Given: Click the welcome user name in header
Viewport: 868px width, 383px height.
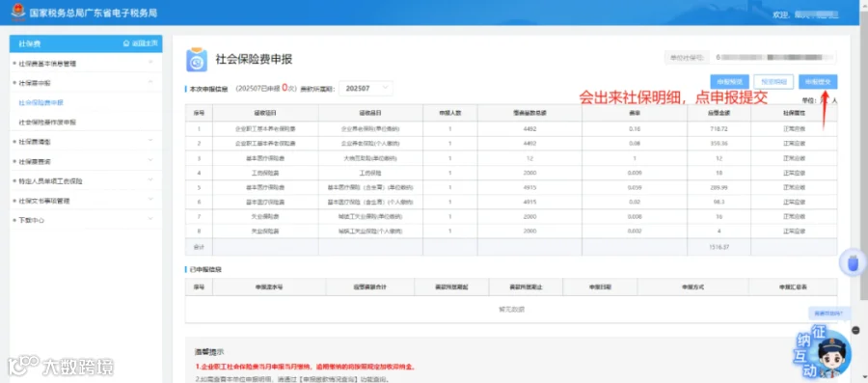Looking at the screenshot, I should click(x=817, y=14).
